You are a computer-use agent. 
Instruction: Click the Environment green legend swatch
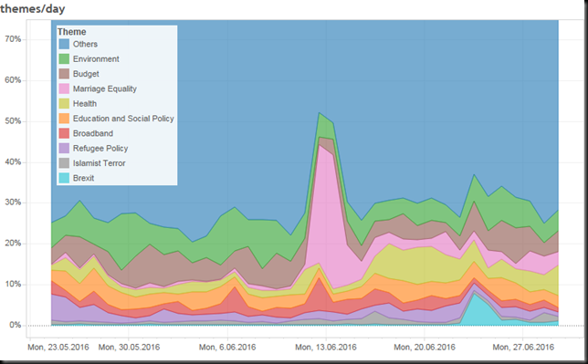point(64,59)
